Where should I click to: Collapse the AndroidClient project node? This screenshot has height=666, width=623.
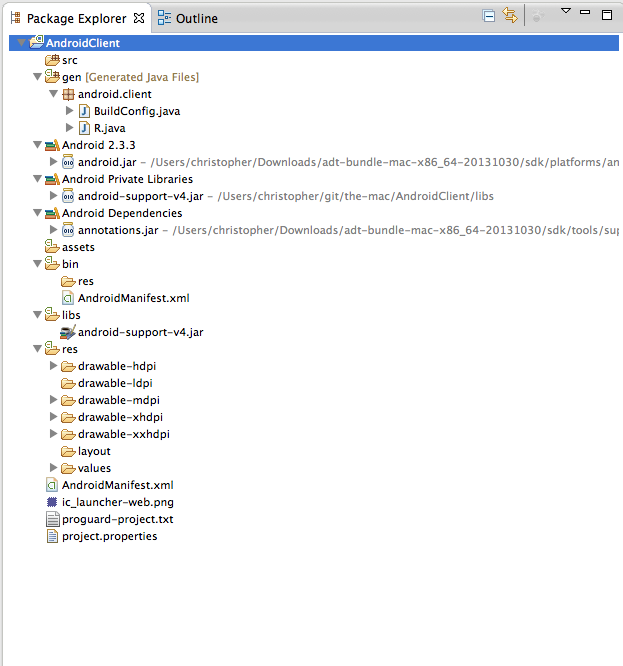[21, 43]
